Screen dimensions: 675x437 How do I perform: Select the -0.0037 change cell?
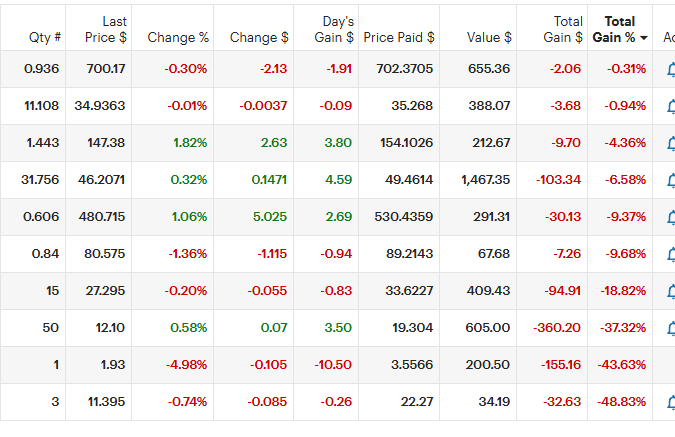(254, 106)
